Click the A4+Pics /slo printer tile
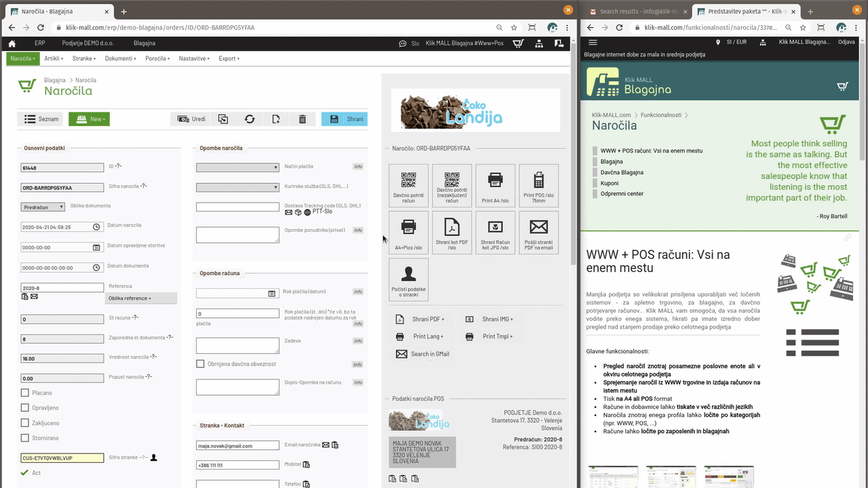 (x=408, y=232)
